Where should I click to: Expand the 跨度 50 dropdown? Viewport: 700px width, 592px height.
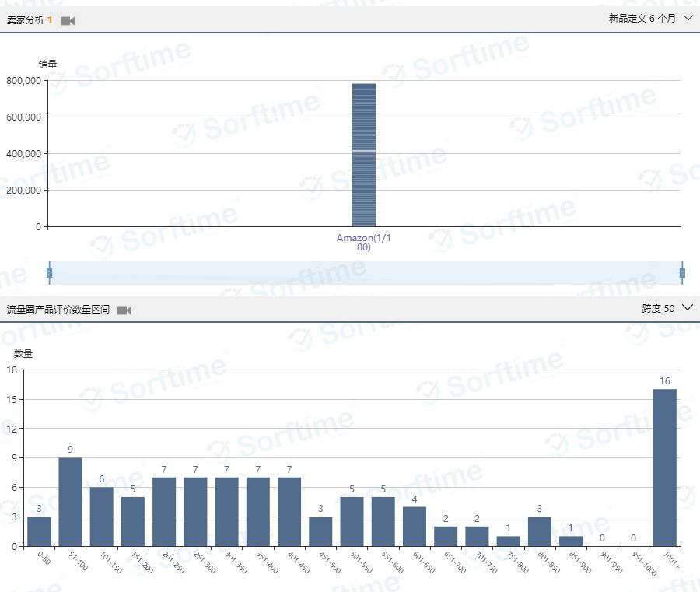click(x=667, y=308)
